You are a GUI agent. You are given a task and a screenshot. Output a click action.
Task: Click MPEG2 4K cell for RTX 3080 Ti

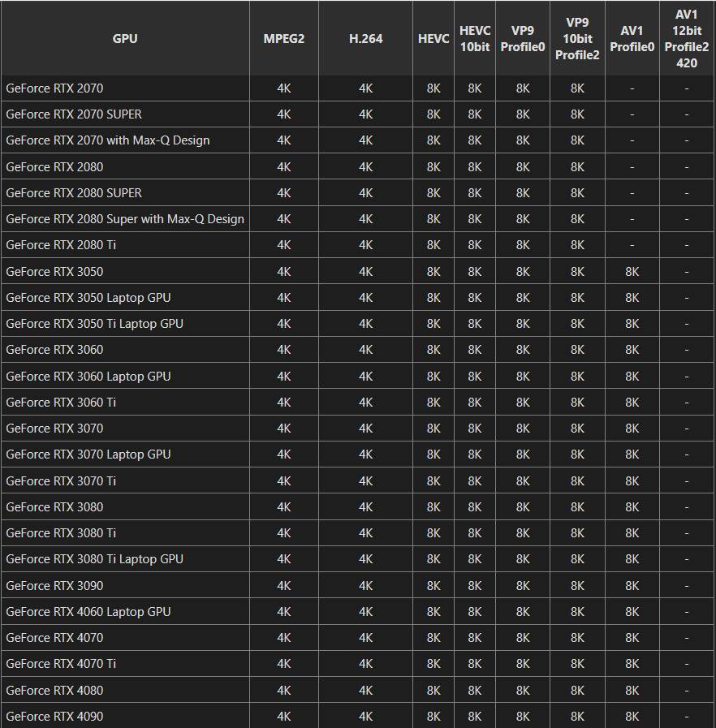tap(283, 532)
